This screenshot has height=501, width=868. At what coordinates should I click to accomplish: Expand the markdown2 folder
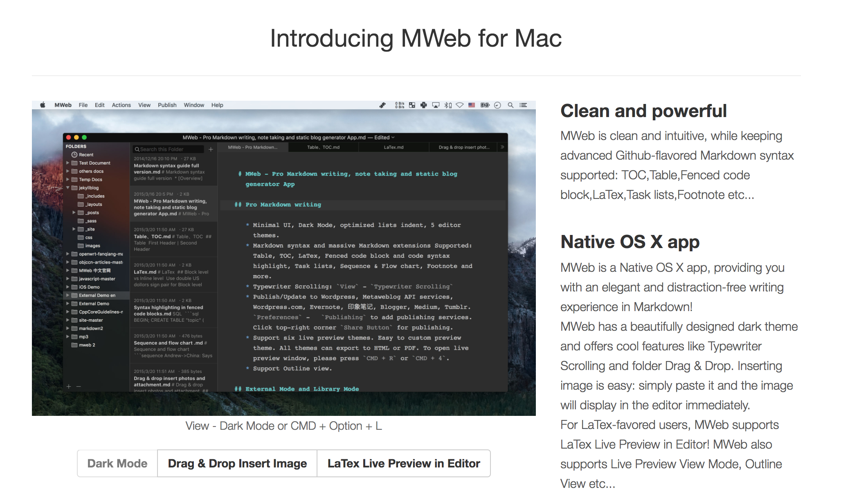[x=68, y=328]
